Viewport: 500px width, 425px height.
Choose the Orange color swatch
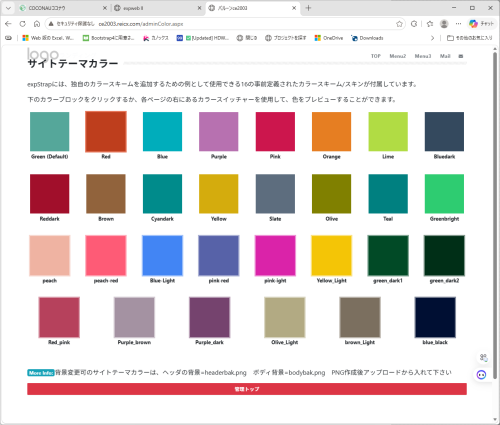point(331,132)
